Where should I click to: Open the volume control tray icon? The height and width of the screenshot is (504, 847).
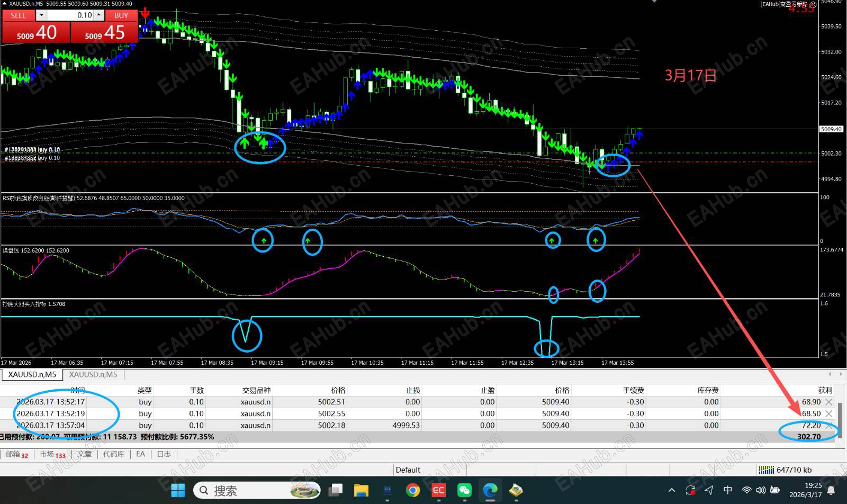761,490
